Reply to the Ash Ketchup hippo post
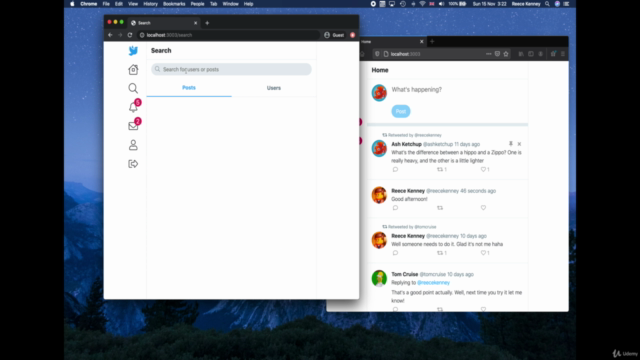640x360 pixels. pyautogui.click(x=395, y=169)
